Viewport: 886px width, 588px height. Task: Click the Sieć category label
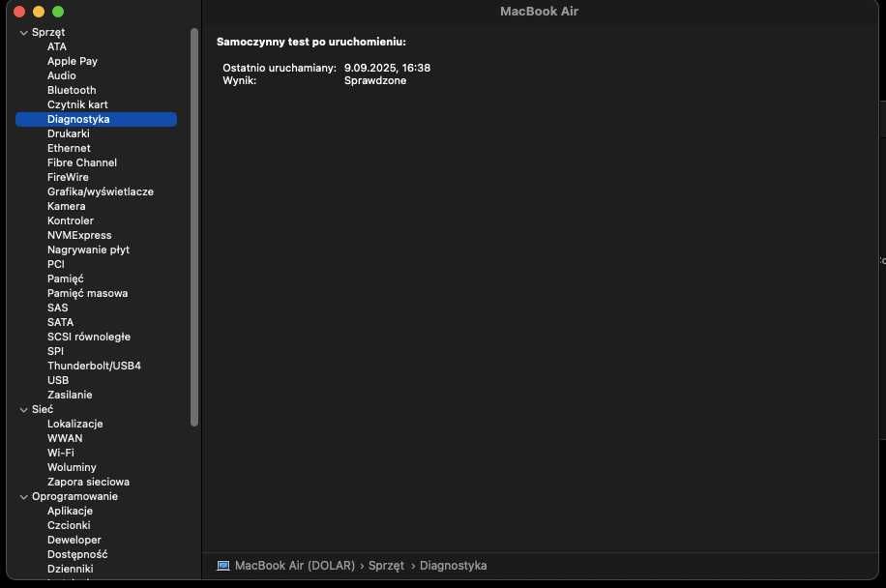point(43,409)
